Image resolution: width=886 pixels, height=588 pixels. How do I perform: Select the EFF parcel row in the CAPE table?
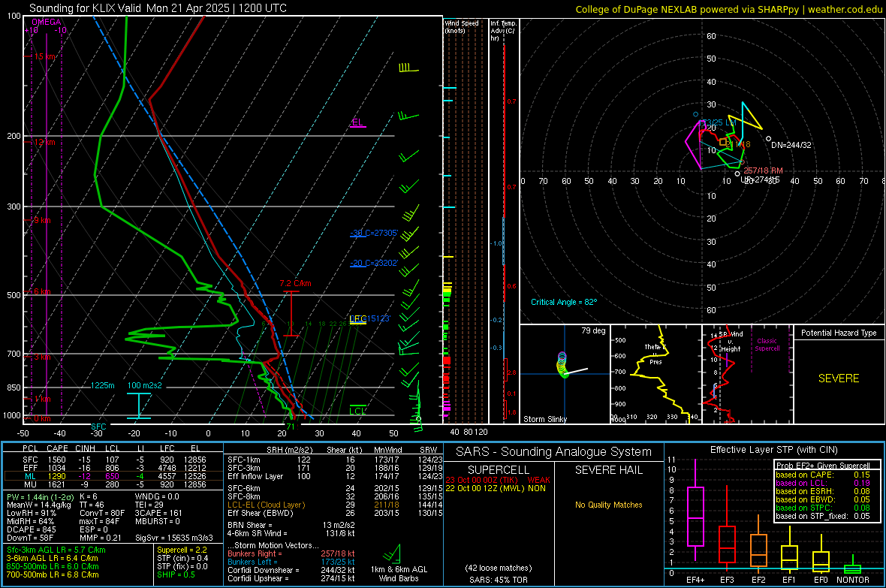[113, 468]
